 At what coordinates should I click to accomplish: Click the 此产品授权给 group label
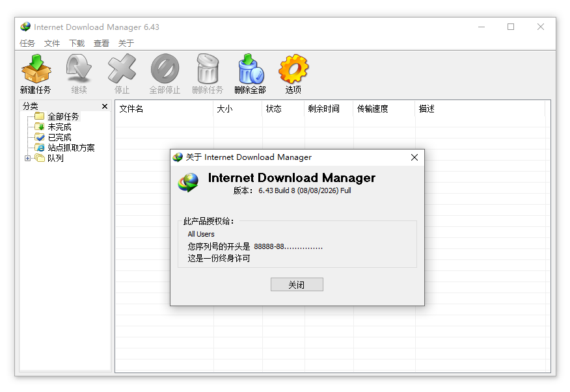coord(209,221)
